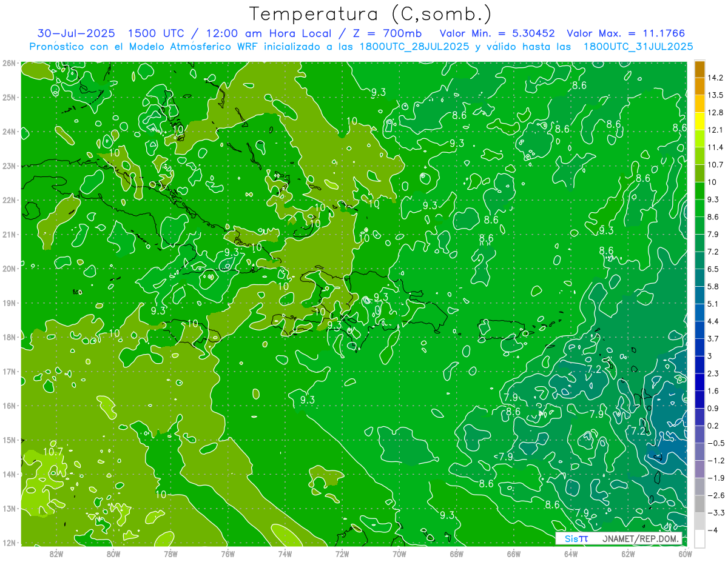This screenshot has width=728, height=562.
Task: Click the 72W longitude axis label
Action: coord(342,554)
